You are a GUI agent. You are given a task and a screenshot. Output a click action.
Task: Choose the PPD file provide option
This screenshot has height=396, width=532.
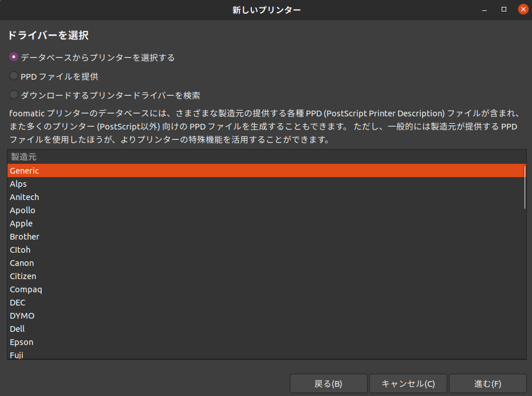click(x=14, y=76)
